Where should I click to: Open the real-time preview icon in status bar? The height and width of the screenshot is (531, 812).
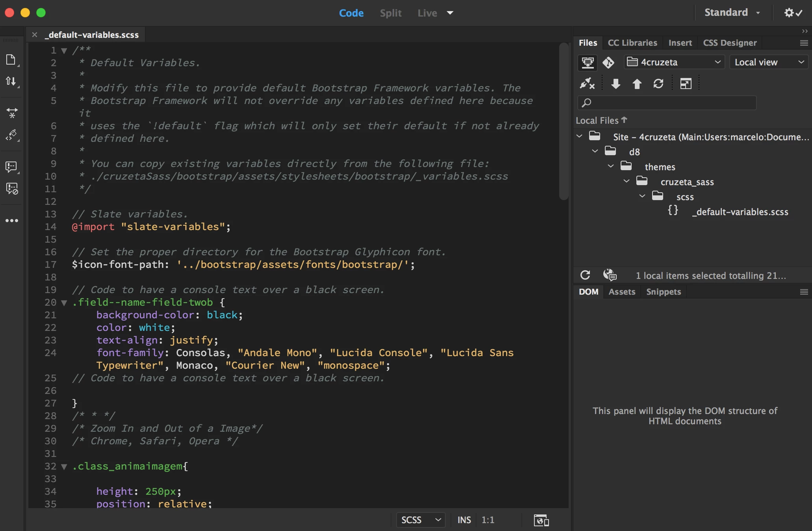pos(541,520)
